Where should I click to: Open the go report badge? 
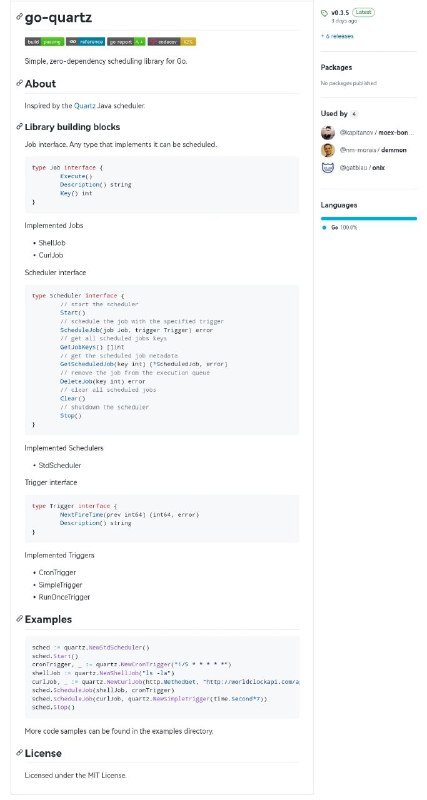point(126,42)
